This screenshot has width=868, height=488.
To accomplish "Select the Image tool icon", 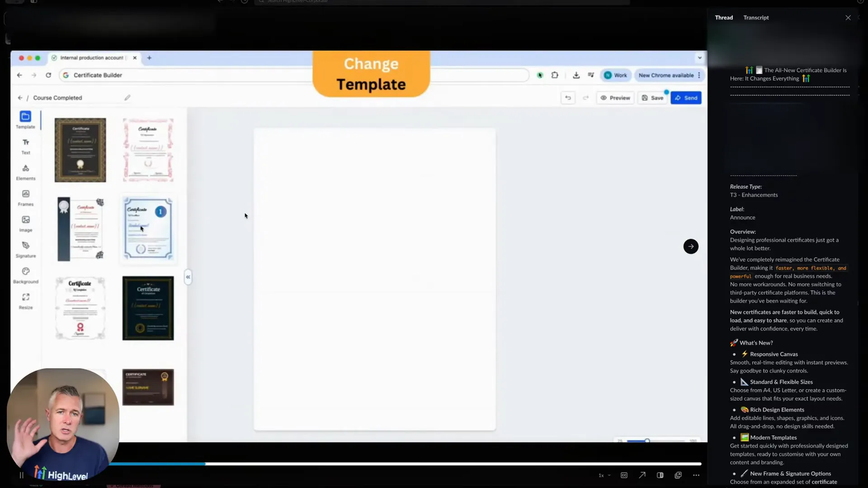I will click(25, 223).
